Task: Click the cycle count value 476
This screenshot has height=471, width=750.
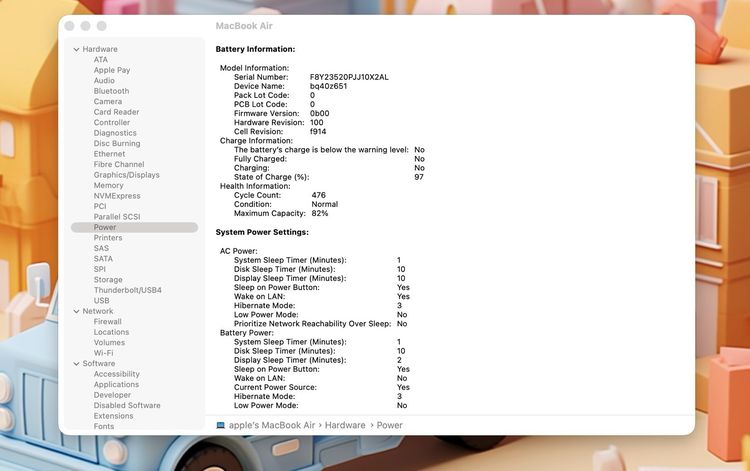Action: (319, 196)
